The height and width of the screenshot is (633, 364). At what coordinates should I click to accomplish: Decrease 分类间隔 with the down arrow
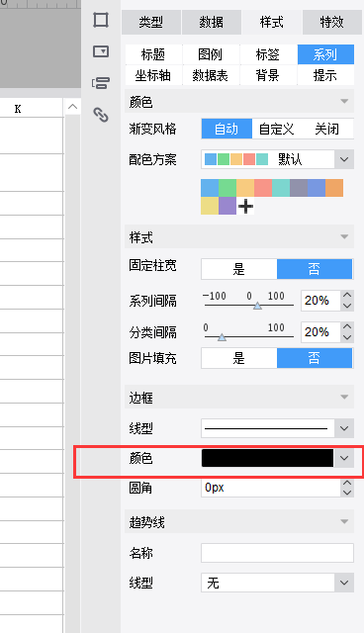pos(347,337)
